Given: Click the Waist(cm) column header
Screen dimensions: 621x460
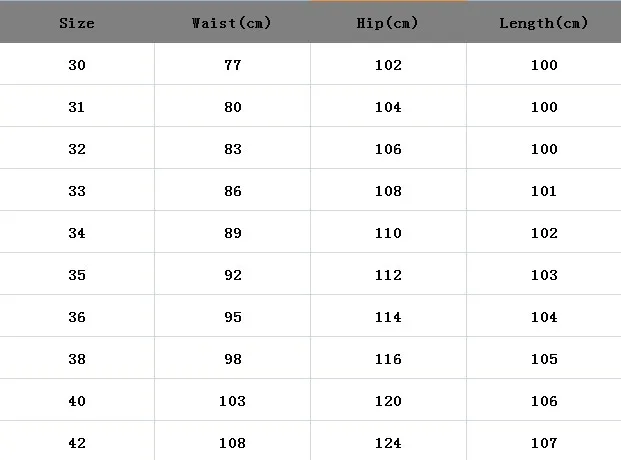Looking at the screenshot, I should 232,22.
